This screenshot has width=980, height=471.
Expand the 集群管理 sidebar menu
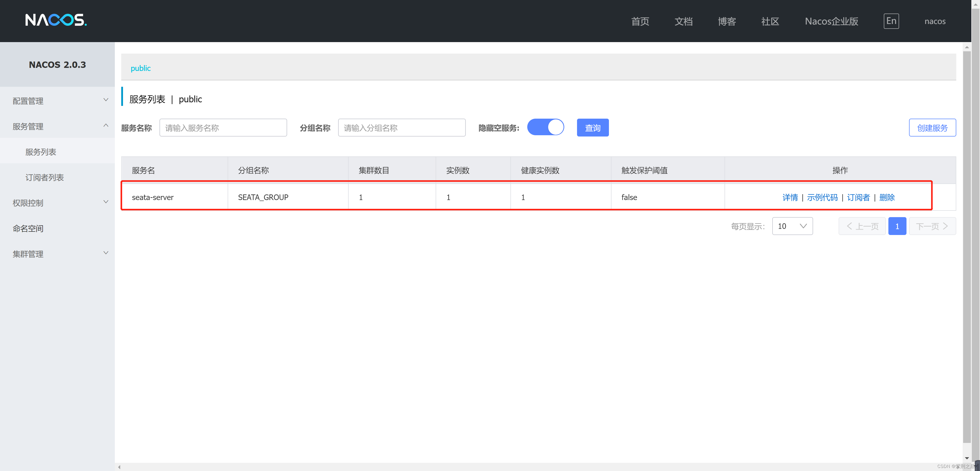point(57,254)
